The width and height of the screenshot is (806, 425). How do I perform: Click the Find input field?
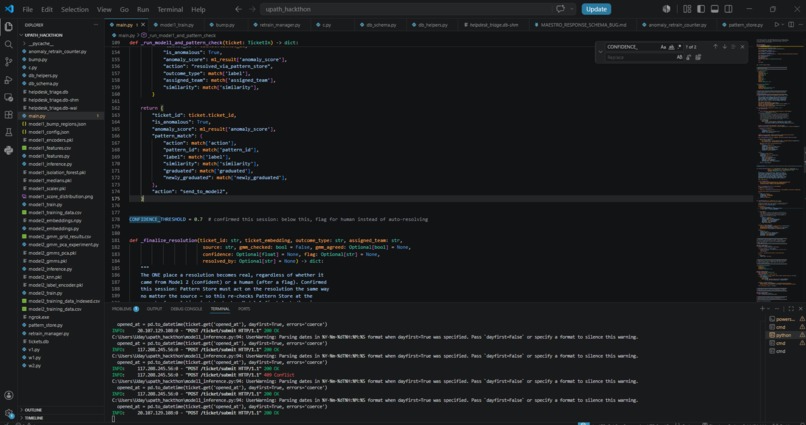tap(631, 47)
